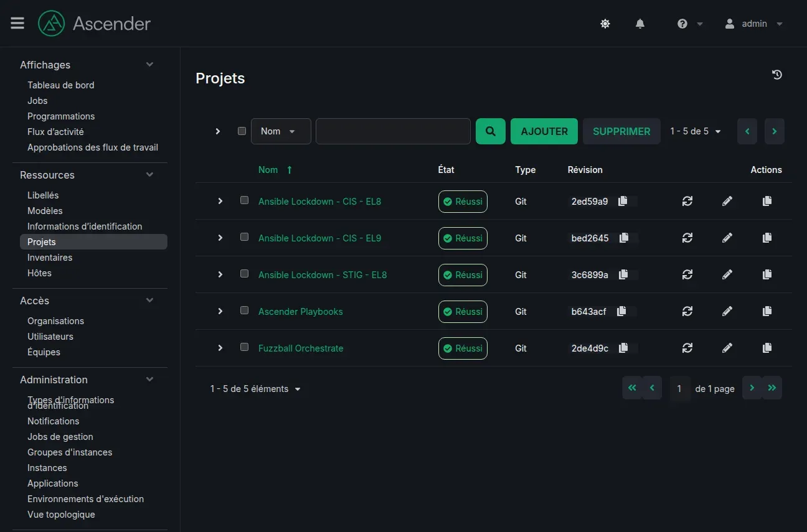Edit Ansible Lockdown - STIG - EL8 with pencil icon

tap(727, 274)
